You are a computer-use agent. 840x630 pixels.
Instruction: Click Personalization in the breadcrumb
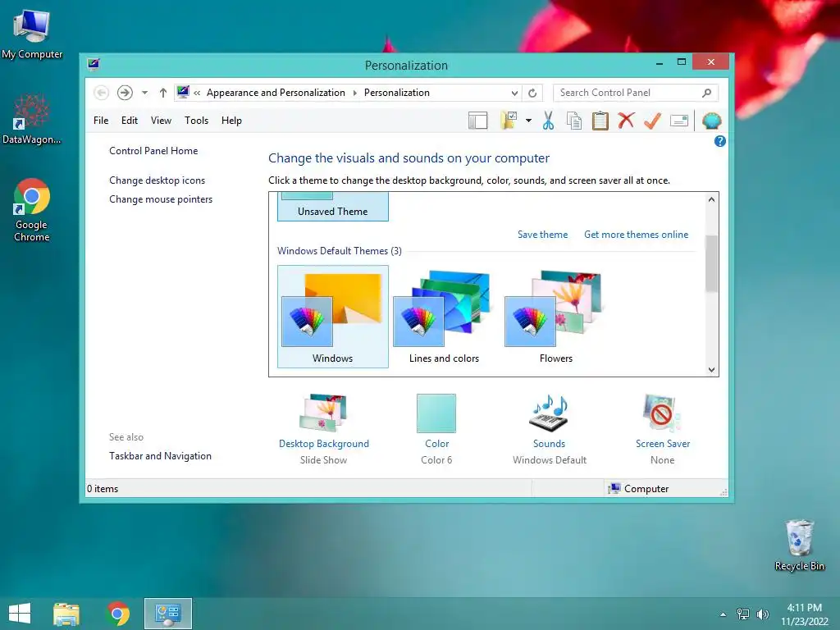[396, 93]
